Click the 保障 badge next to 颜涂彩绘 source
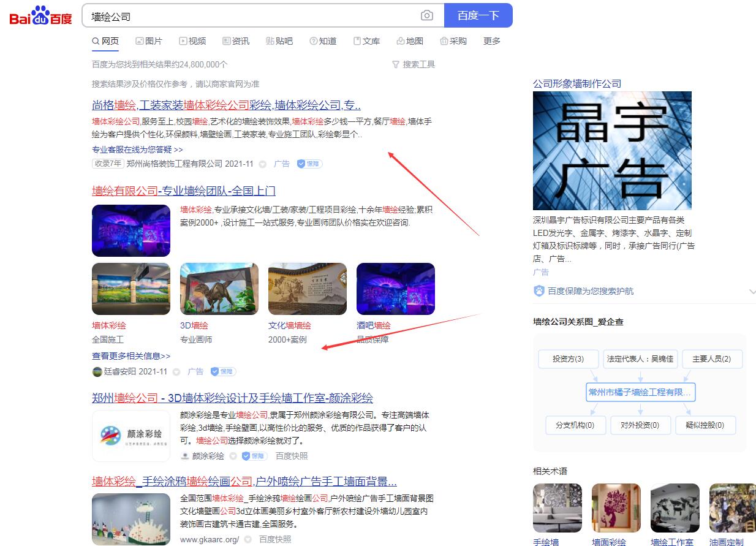The image size is (756, 546). (x=254, y=456)
